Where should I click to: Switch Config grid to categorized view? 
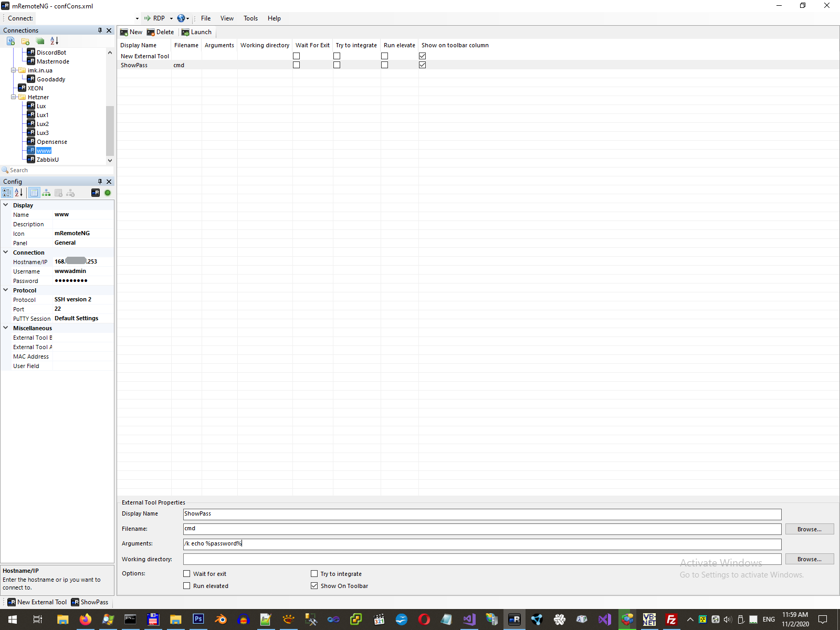click(7, 193)
